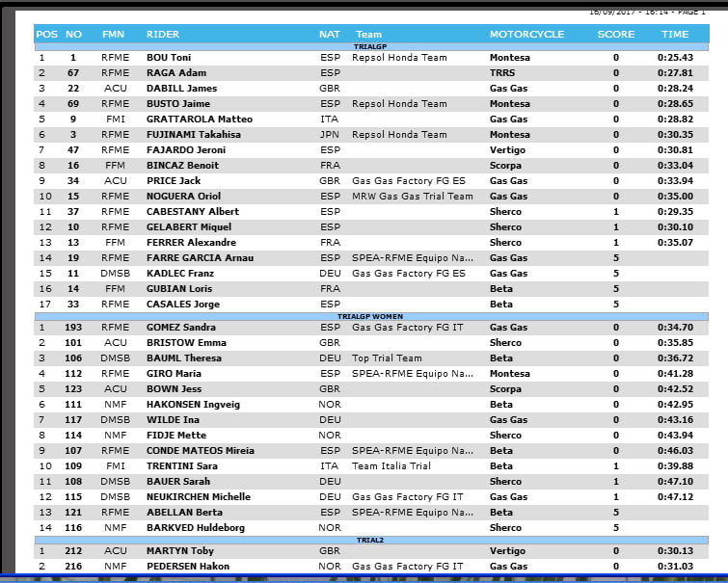Click the TIME column header
728x583 pixels.
coord(675,35)
